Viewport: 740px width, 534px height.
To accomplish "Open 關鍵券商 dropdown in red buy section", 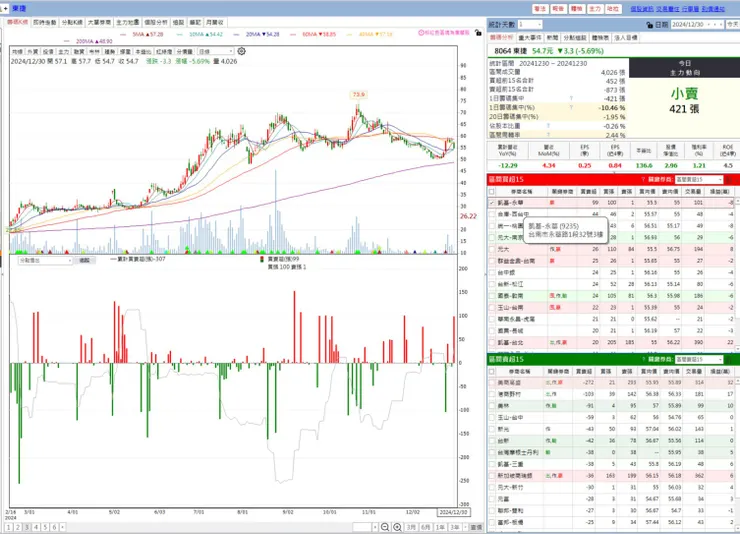I will coord(698,179).
